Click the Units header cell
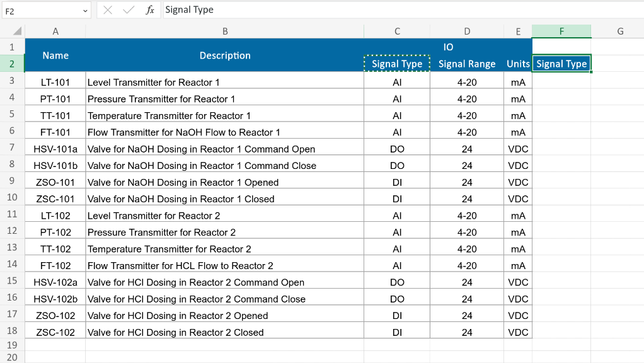This screenshot has height=363, width=644. click(518, 64)
